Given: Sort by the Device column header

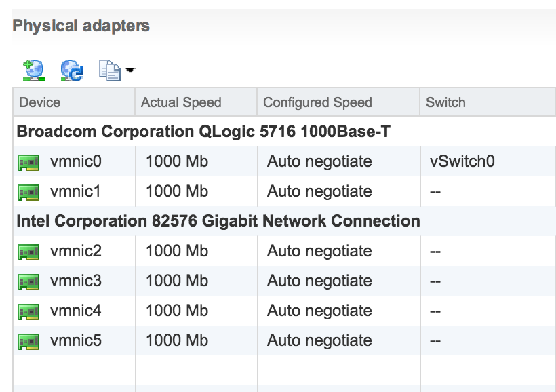Looking at the screenshot, I should point(74,102).
